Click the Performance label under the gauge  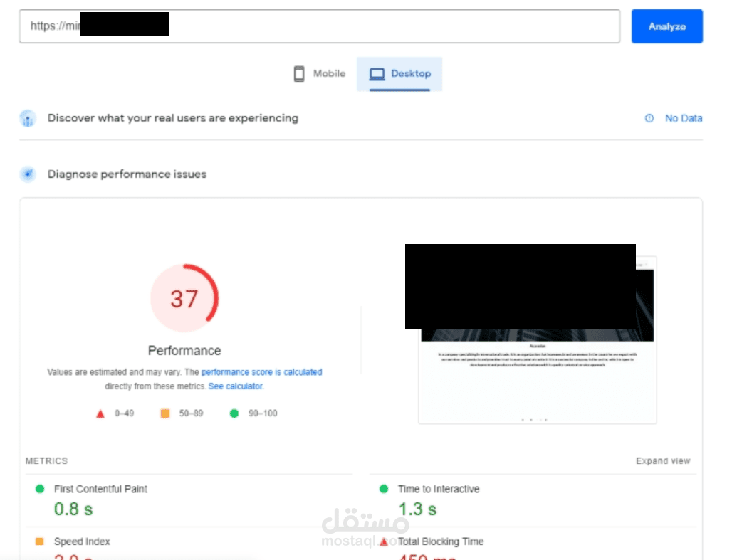point(184,351)
